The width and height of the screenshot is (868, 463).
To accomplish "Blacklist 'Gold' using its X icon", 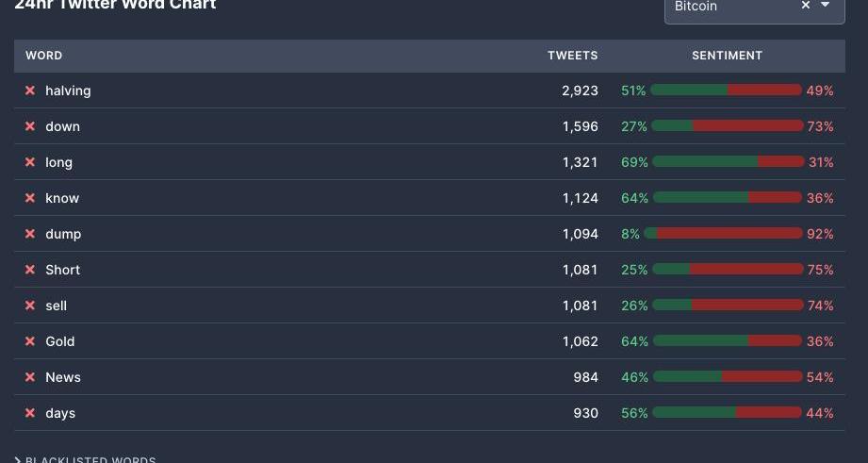I will point(30,341).
